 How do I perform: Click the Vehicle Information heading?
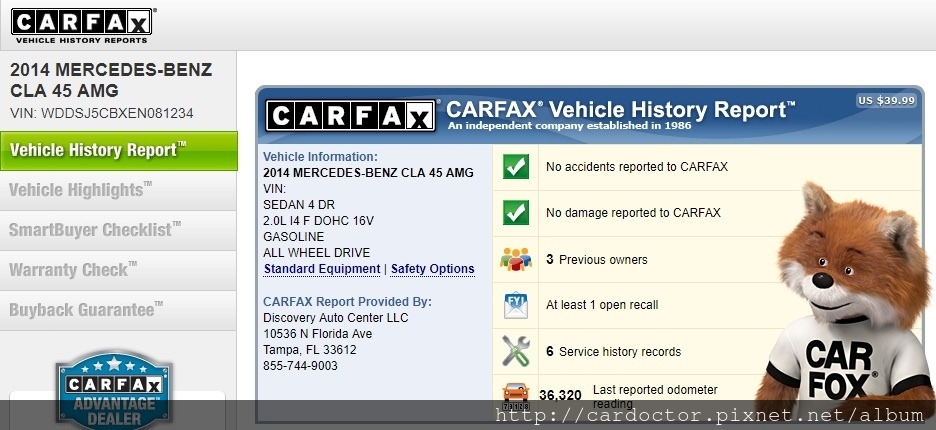tap(321, 157)
